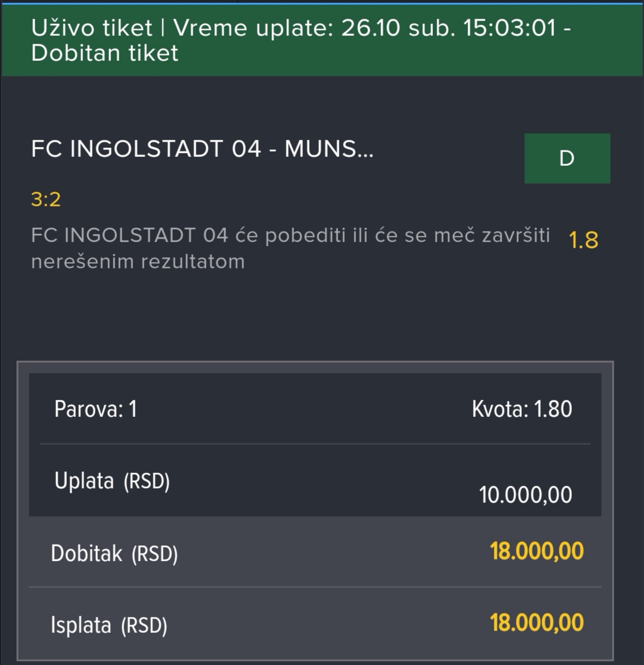644x665 pixels.
Task: Click the Dobitan tiket status text
Action: (105, 53)
